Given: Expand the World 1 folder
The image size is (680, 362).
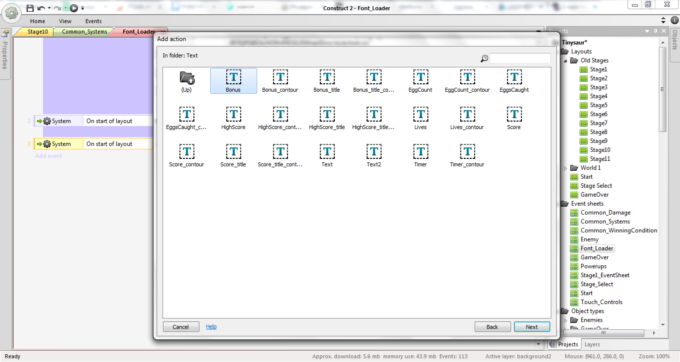Looking at the screenshot, I should click(x=566, y=168).
